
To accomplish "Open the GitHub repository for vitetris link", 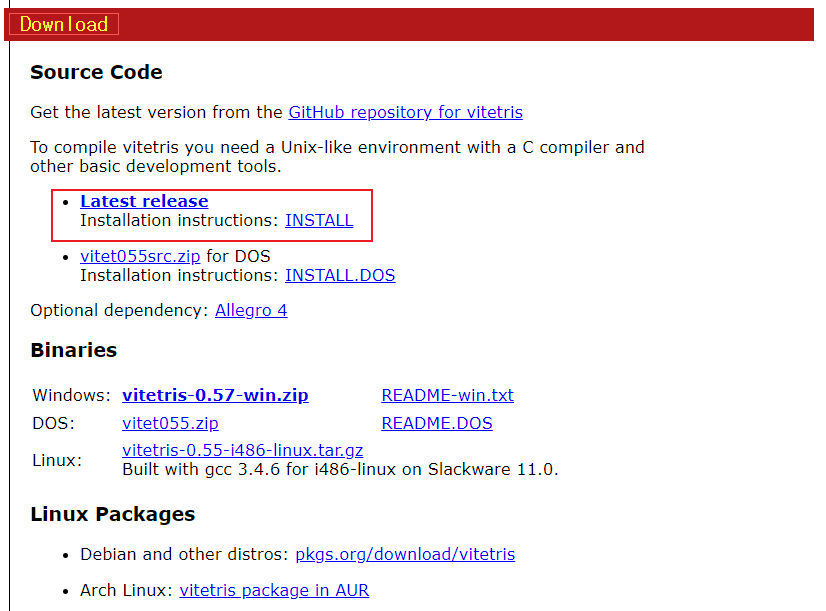I will (x=406, y=112).
